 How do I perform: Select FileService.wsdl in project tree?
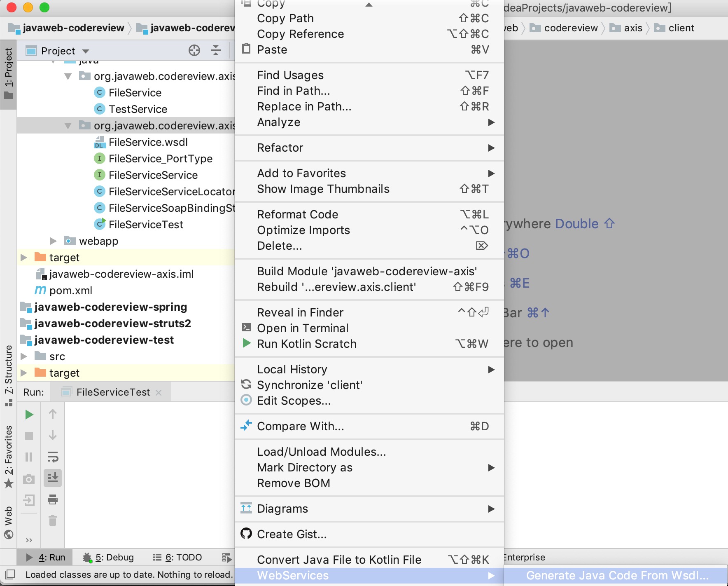[148, 142]
